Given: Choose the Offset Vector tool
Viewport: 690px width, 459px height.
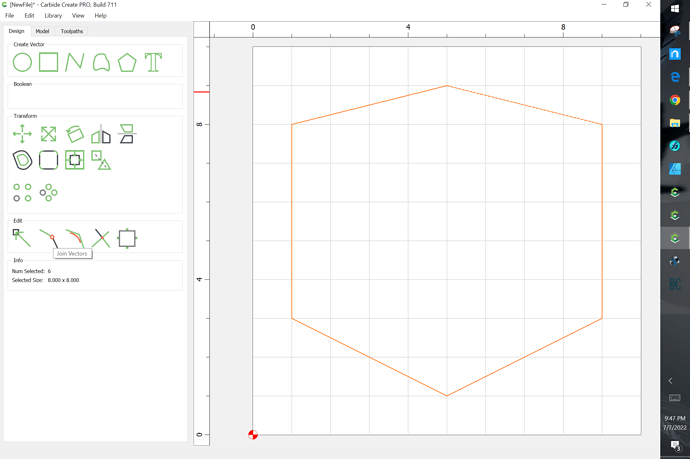Looking at the screenshot, I should [22, 160].
